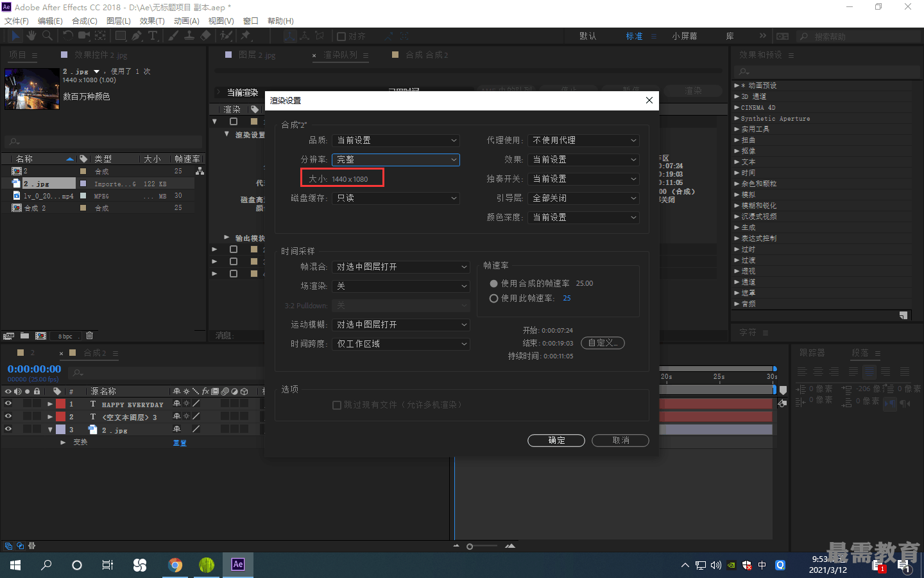Create a new folder in Project panel

(24, 336)
